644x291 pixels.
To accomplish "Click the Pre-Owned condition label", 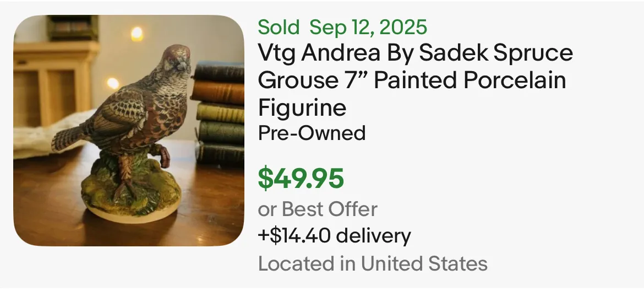I will coord(312,133).
